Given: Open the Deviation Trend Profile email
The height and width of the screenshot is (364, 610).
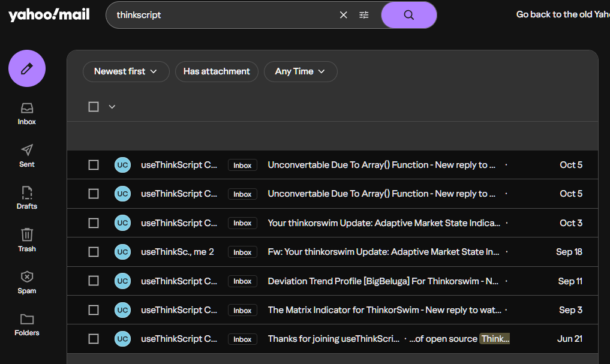Looking at the screenshot, I should pyautogui.click(x=383, y=281).
